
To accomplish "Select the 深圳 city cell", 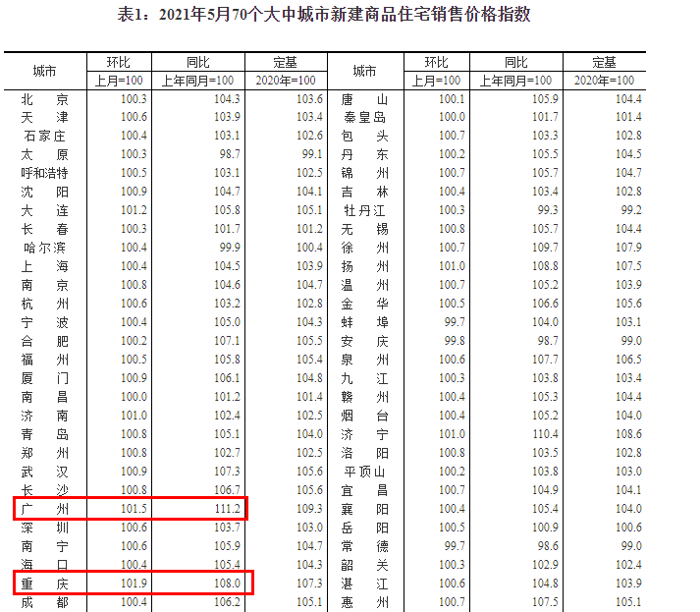I will (44, 529).
